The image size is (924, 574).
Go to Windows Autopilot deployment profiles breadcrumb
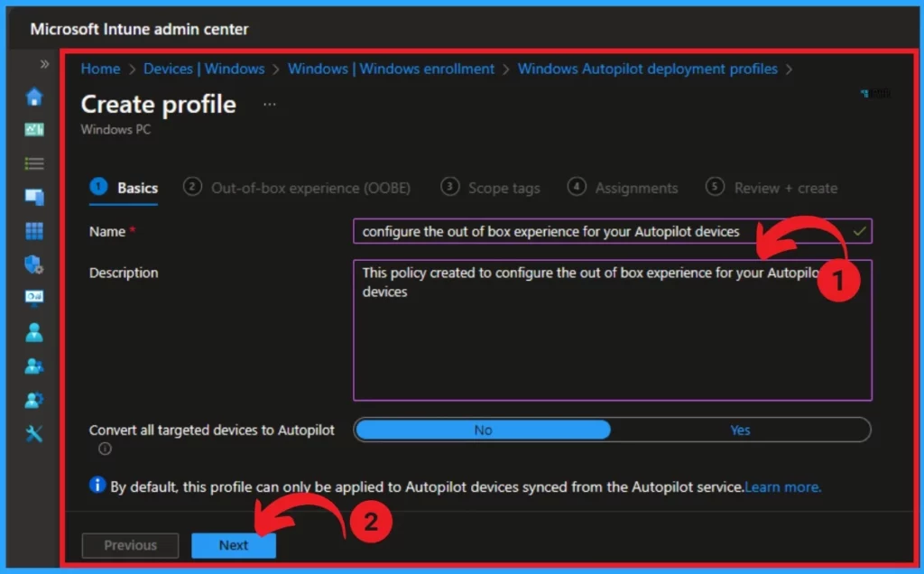point(648,69)
